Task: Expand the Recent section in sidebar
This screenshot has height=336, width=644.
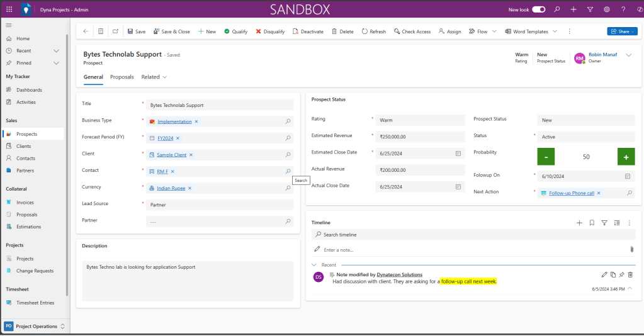Action: tap(56, 51)
